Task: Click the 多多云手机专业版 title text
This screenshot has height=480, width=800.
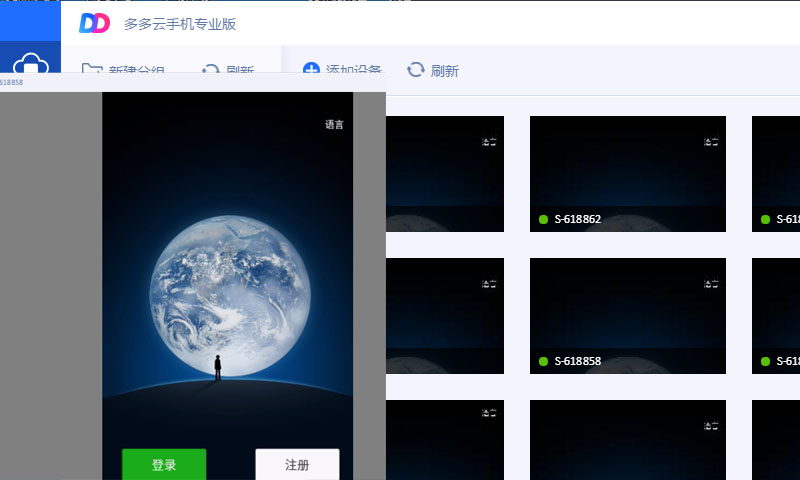Action: click(180, 23)
